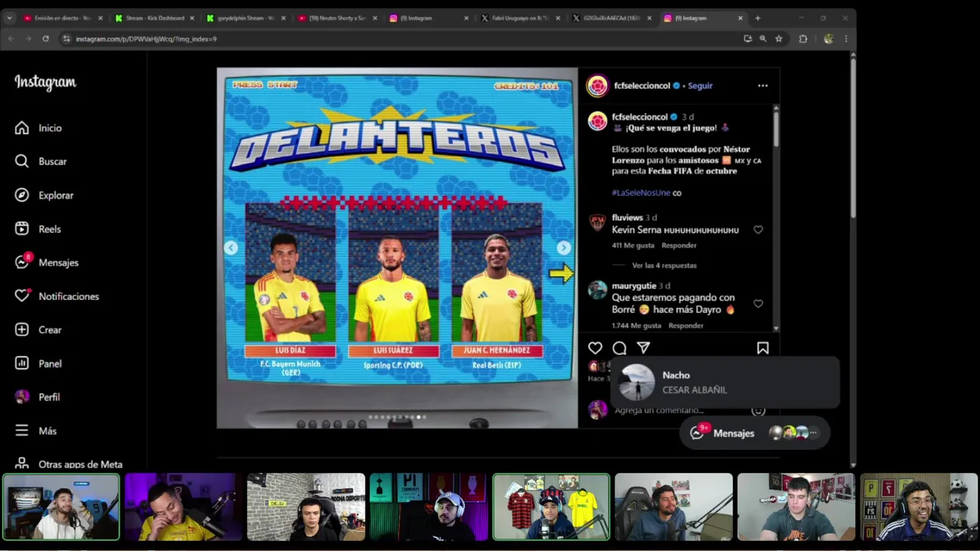Go back in browser history
980x551 pixels.
(11, 38)
